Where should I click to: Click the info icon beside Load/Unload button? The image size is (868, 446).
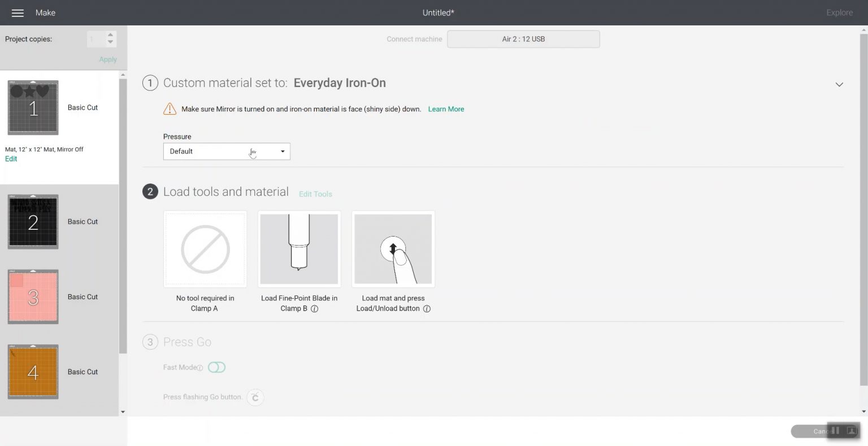click(428, 309)
